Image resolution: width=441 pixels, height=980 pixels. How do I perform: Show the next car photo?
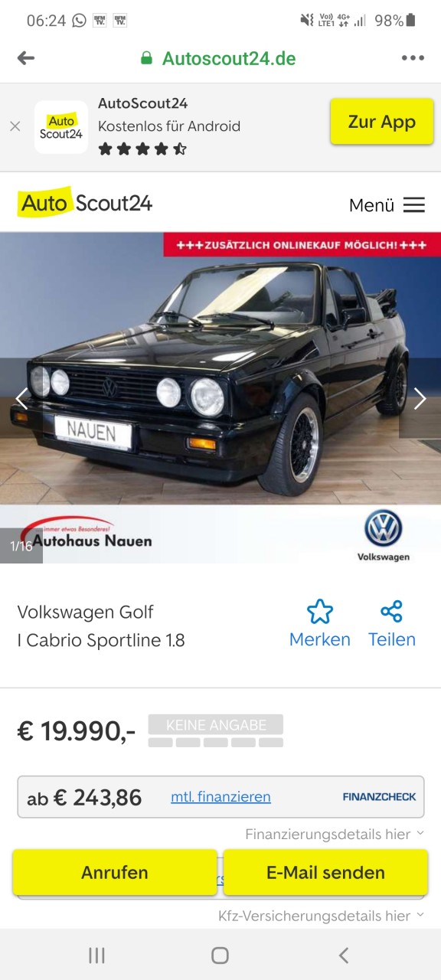click(x=420, y=398)
